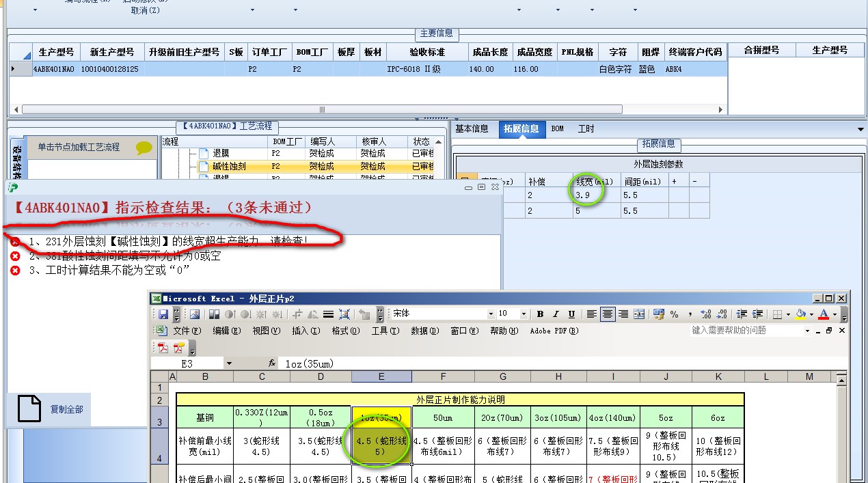Image resolution: width=868 pixels, height=483 pixels.
Task: Click the yellow speech bubble icon
Action: click(144, 147)
